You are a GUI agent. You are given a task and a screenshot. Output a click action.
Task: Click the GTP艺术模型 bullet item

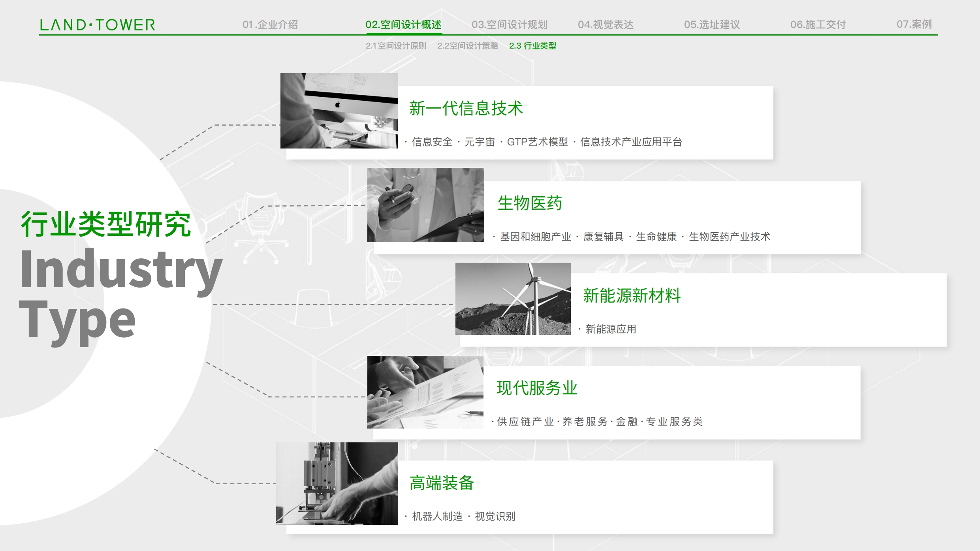pyautogui.click(x=538, y=142)
